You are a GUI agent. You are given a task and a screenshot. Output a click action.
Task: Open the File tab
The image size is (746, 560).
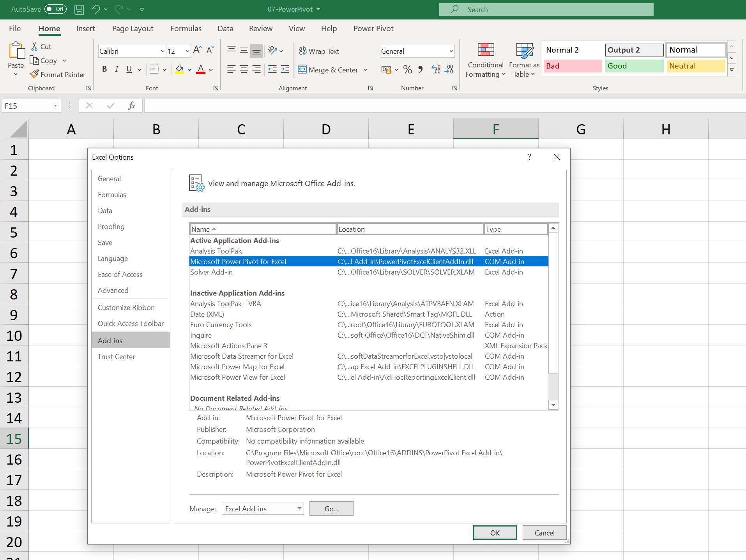[x=15, y=28]
